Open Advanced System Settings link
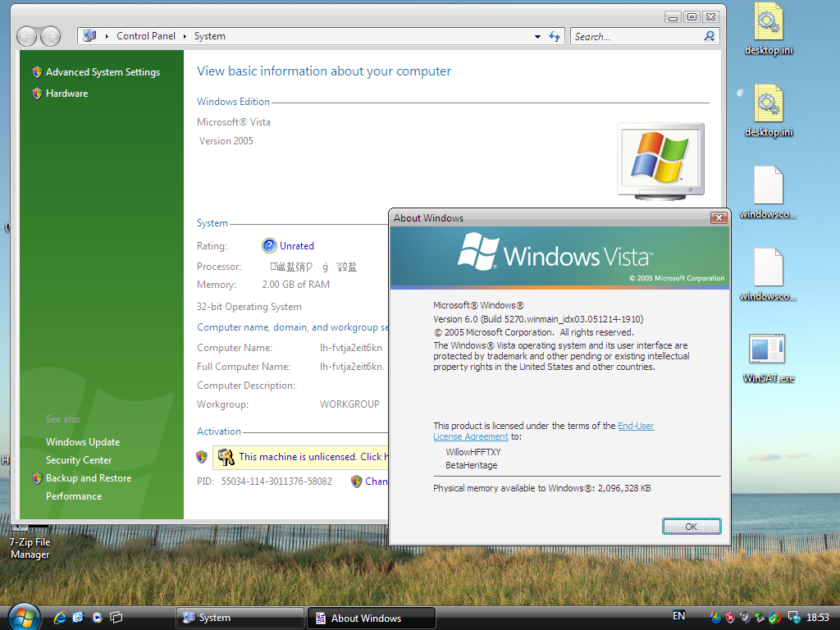The width and height of the screenshot is (840, 630). (103, 72)
